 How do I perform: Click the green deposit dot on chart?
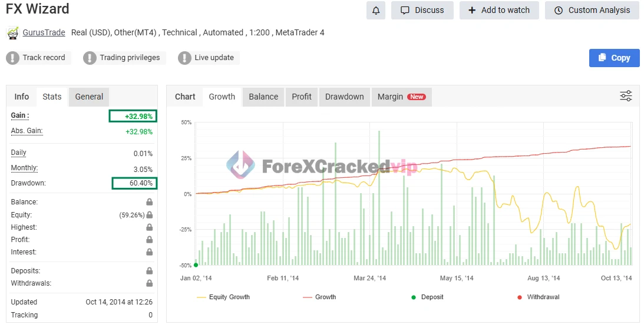[x=196, y=265]
